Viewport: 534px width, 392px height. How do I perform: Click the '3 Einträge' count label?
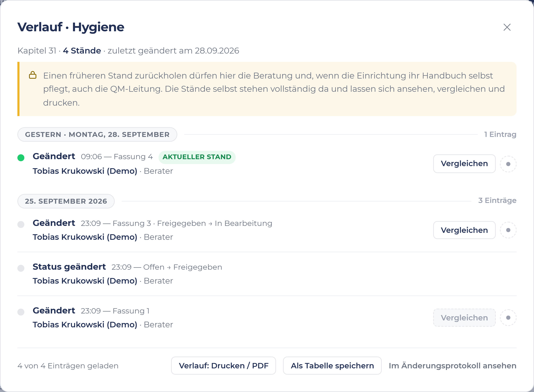click(497, 201)
